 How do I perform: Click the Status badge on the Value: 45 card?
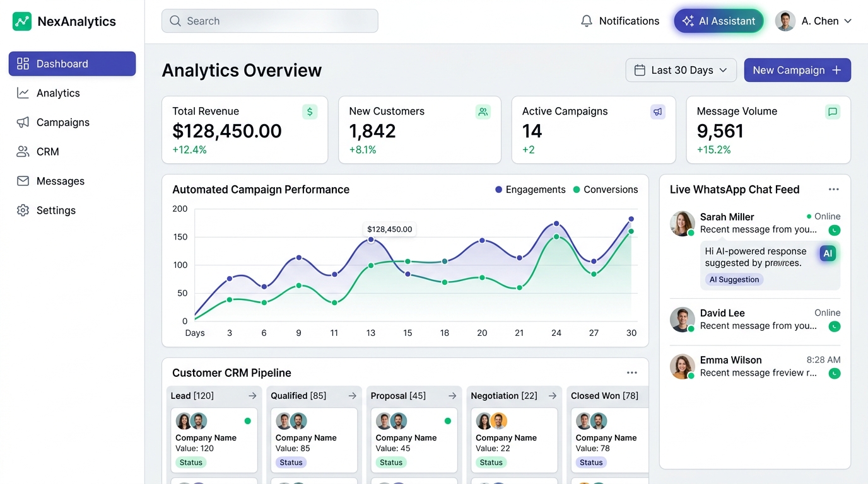[391, 463]
